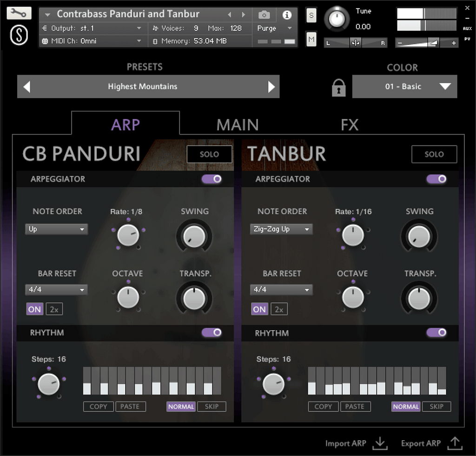Click CB Panduri Swing knob

click(x=194, y=236)
